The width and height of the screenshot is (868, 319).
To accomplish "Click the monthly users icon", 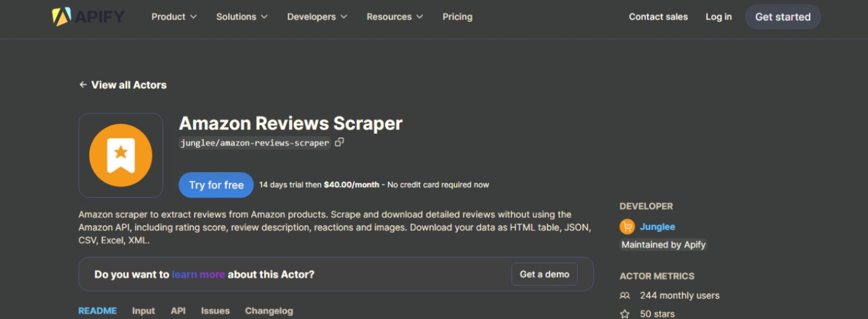I will tap(625, 295).
